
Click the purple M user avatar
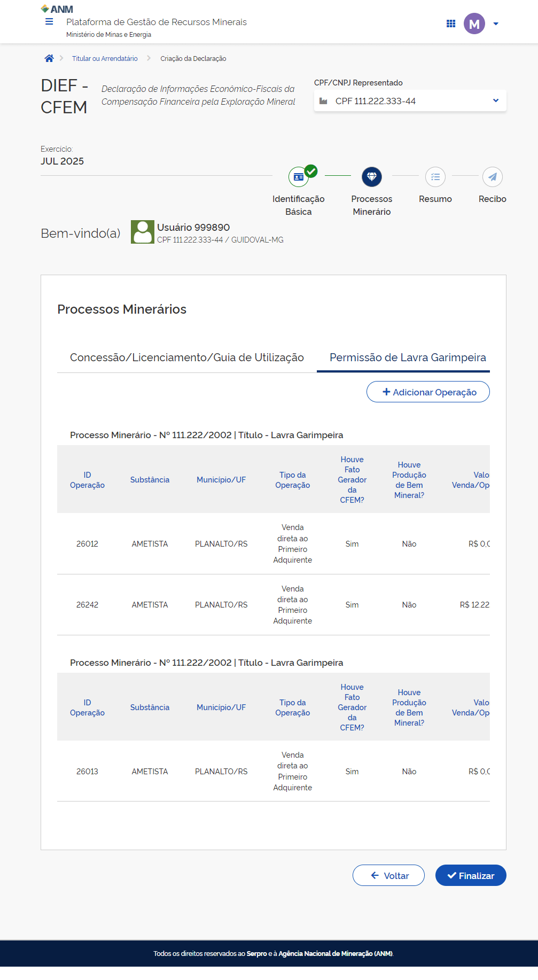click(x=474, y=24)
